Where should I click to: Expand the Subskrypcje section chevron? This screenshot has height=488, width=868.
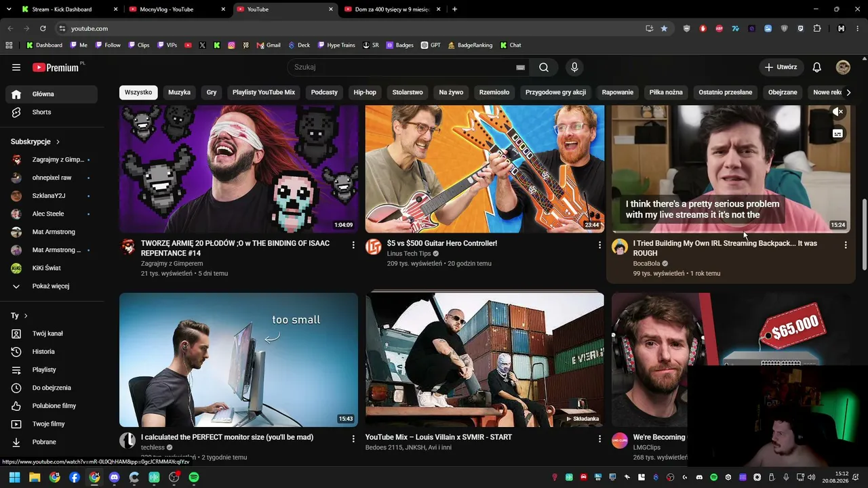(x=58, y=142)
